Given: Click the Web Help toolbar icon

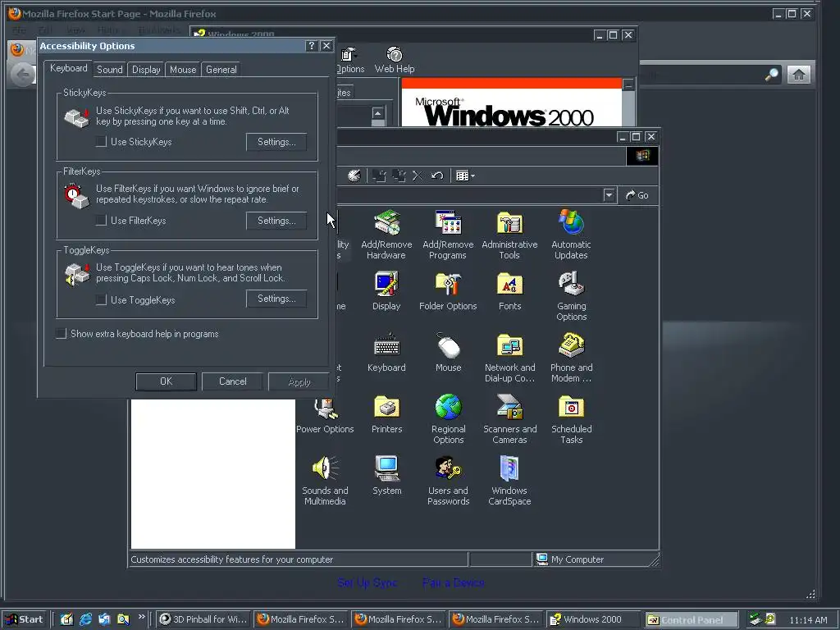Looking at the screenshot, I should tap(395, 60).
